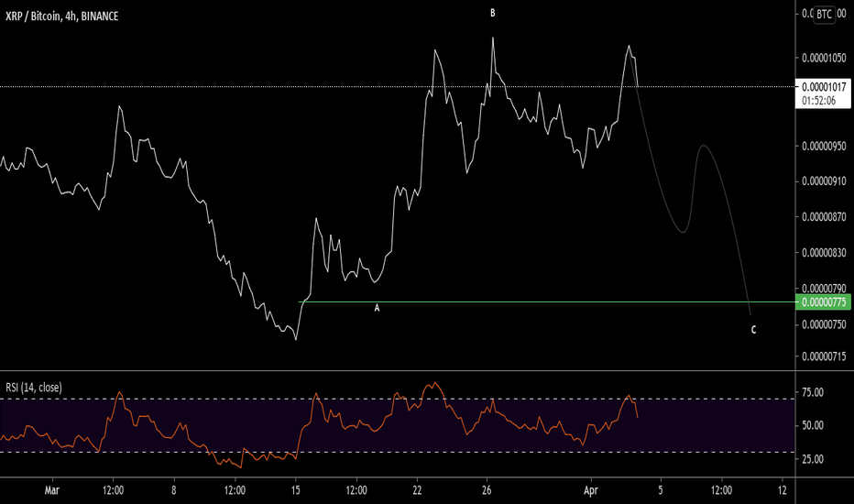Viewport: 854px width, 504px height.
Task: Click the 26 date label on time axis
Action: pos(487,490)
